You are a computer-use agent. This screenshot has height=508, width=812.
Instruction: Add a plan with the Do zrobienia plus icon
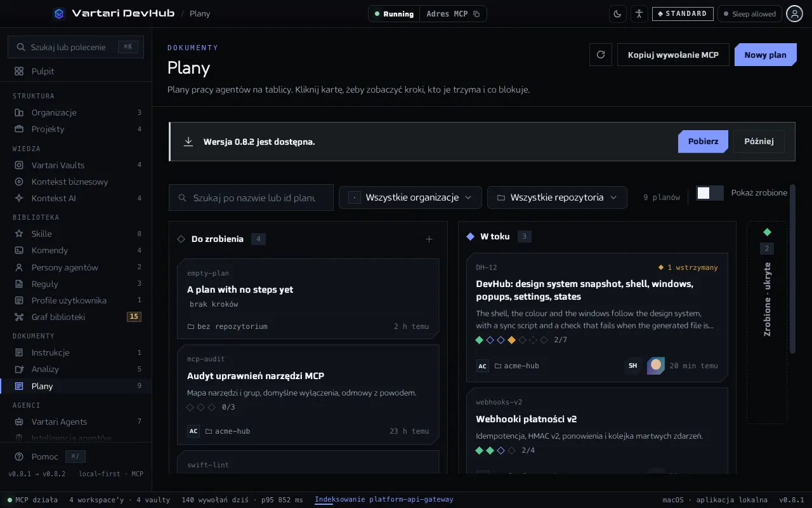(x=429, y=239)
